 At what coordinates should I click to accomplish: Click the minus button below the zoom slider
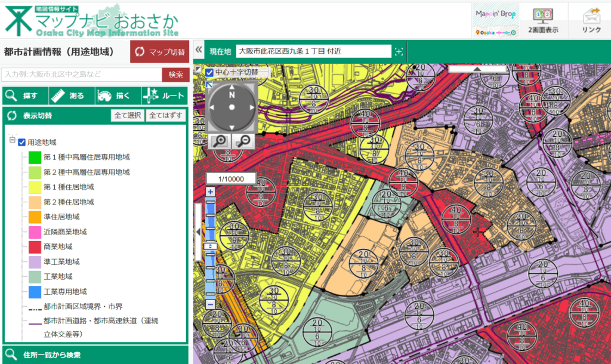210,304
